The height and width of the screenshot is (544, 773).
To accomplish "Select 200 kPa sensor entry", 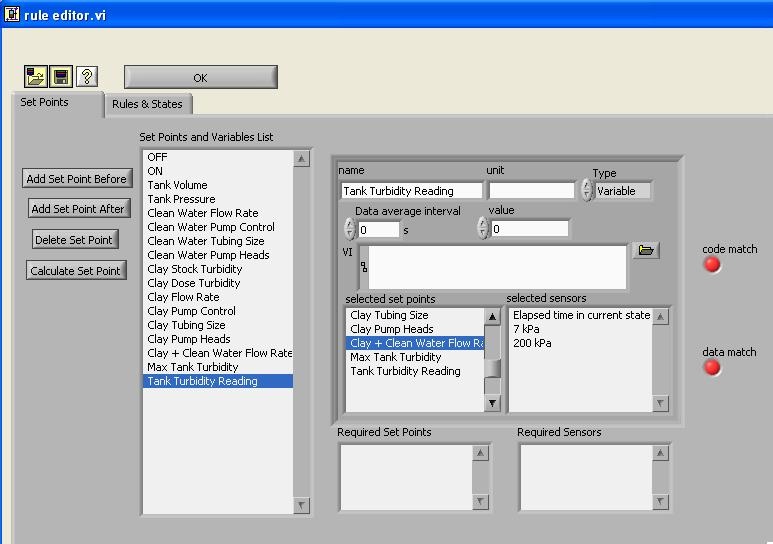I will click(x=581, y=343).
